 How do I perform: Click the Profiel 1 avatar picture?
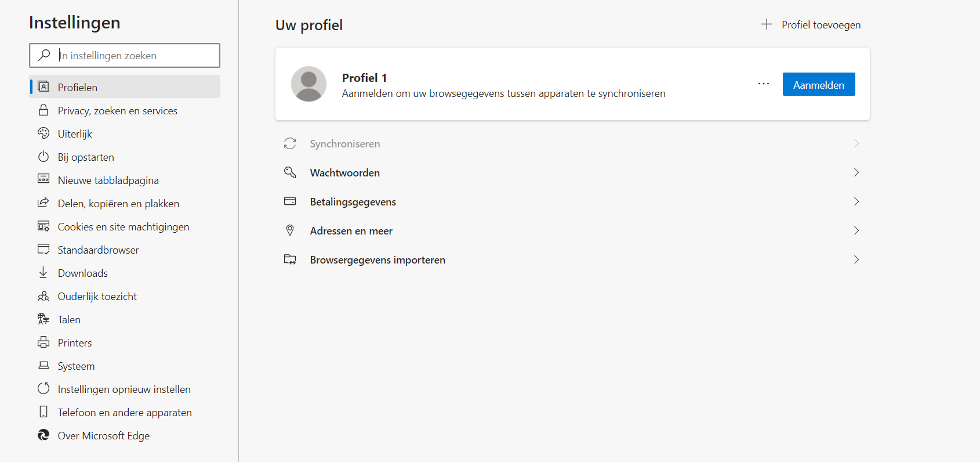308,84
